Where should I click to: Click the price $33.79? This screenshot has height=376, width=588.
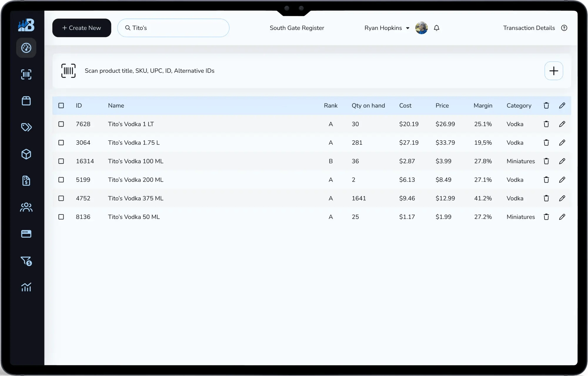pos(445,142)
